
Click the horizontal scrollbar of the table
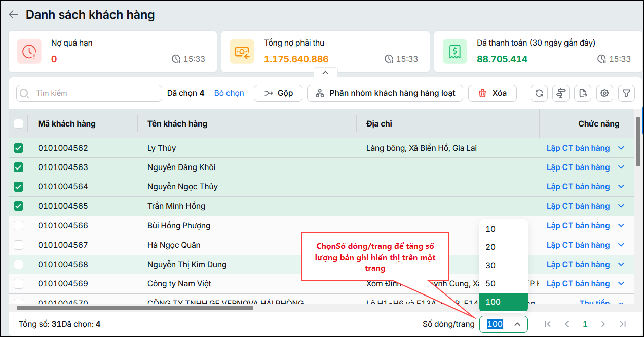pyautogui.click(x=135, y=308)
